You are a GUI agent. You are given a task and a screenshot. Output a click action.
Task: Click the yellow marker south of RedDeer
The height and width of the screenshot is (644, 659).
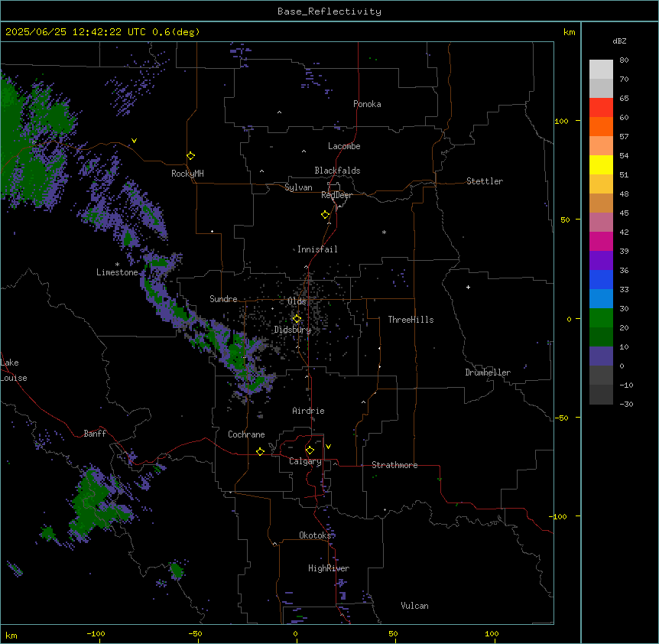(325, 215)
